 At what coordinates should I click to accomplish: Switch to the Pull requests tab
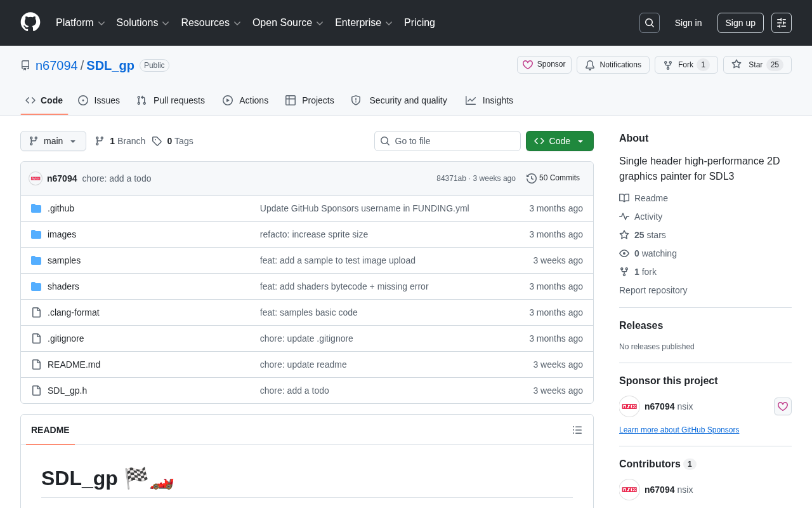point(171,100)
